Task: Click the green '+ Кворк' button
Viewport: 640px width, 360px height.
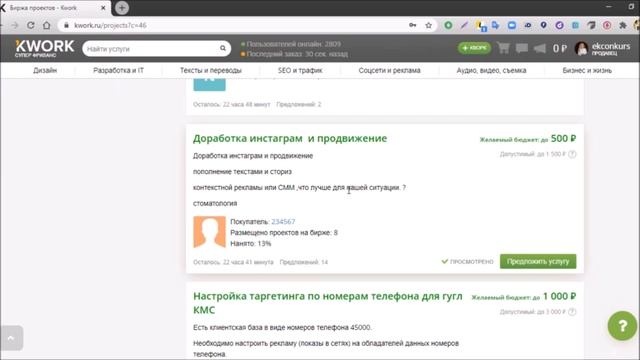Action: point(475,48)
